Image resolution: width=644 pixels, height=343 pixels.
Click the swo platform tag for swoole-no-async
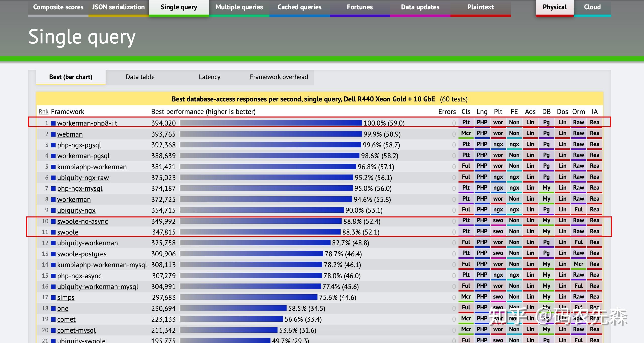(498, 220)
